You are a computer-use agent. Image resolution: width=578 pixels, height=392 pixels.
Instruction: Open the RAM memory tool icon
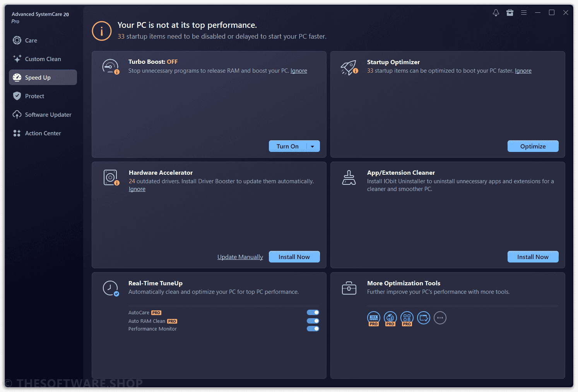pos(373,318)
